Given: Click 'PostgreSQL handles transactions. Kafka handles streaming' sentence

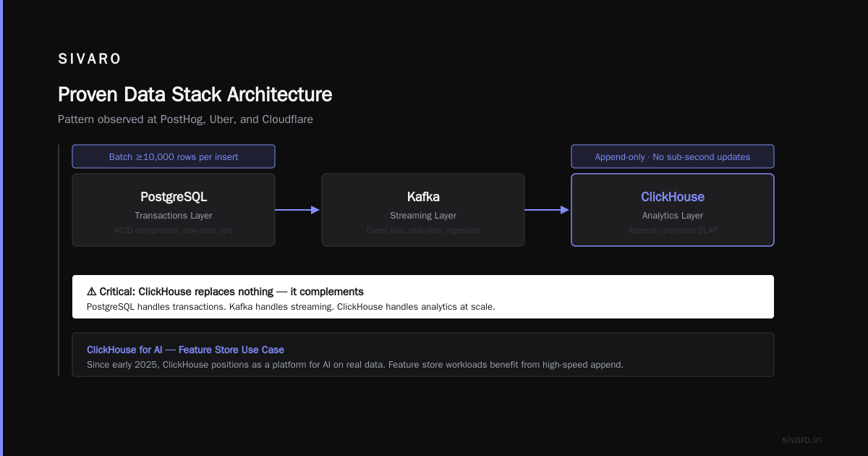Looking at the screenshot, I should point(210,307).
